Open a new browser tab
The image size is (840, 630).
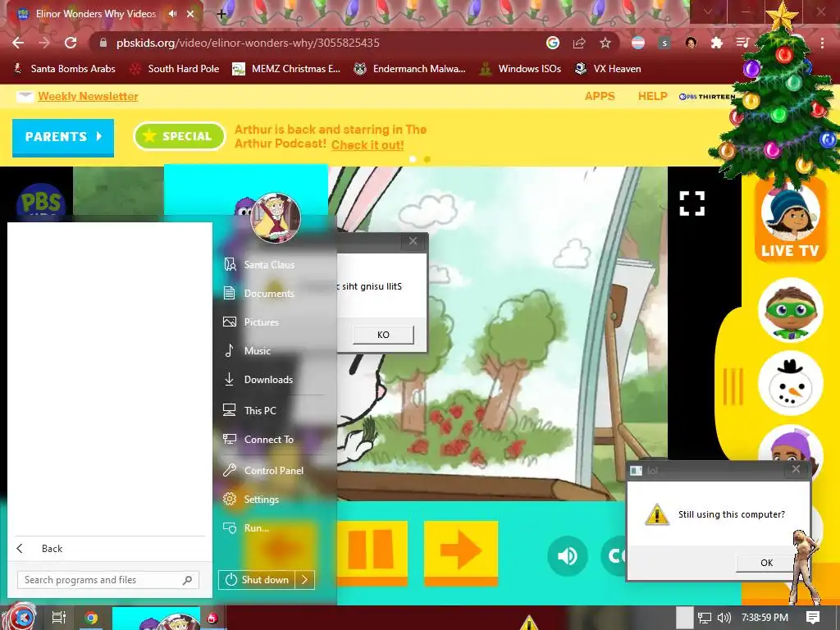(x=221, y=15)
